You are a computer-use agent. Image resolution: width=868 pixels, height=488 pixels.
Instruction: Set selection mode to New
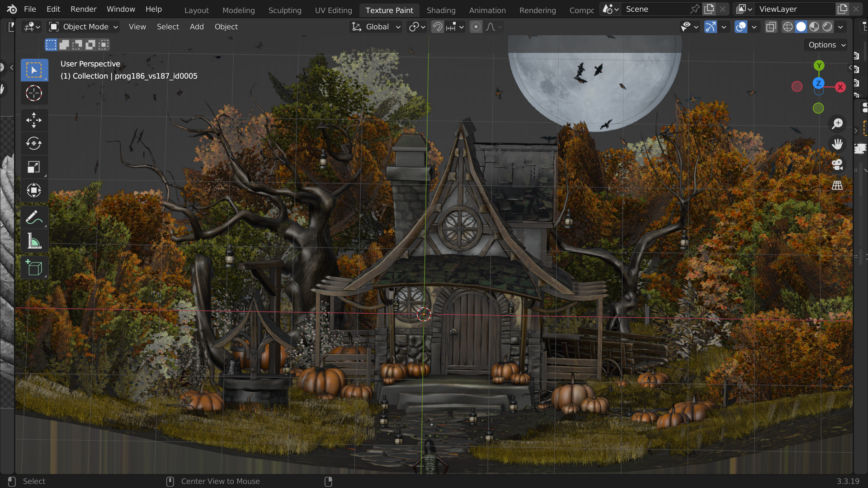tap(51, 45)
